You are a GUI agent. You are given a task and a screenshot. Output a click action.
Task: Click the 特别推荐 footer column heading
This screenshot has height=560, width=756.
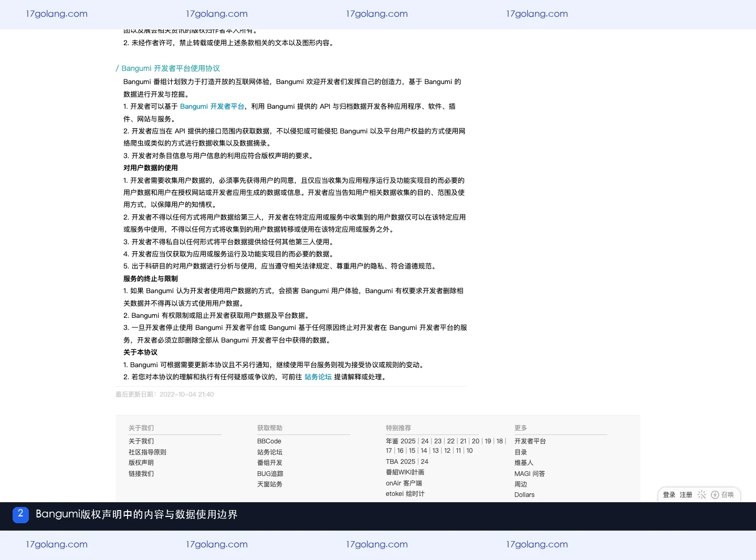point(398,428)
